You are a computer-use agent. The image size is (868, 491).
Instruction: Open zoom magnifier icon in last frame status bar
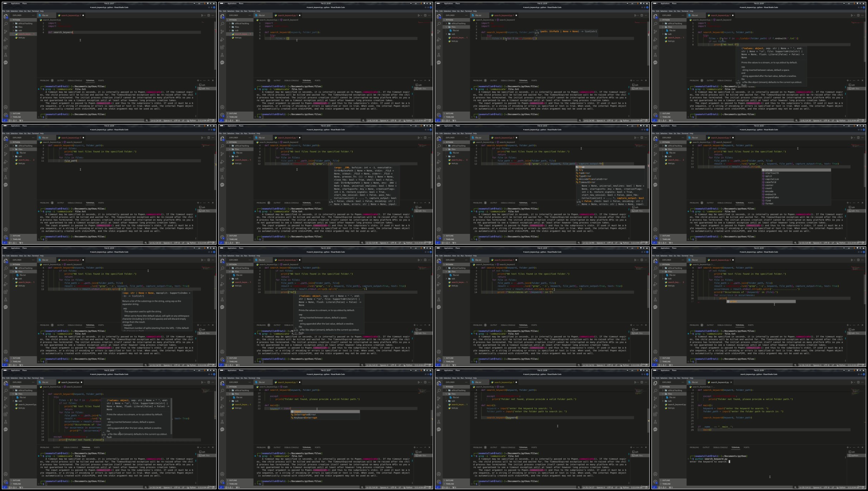(795, 487)
